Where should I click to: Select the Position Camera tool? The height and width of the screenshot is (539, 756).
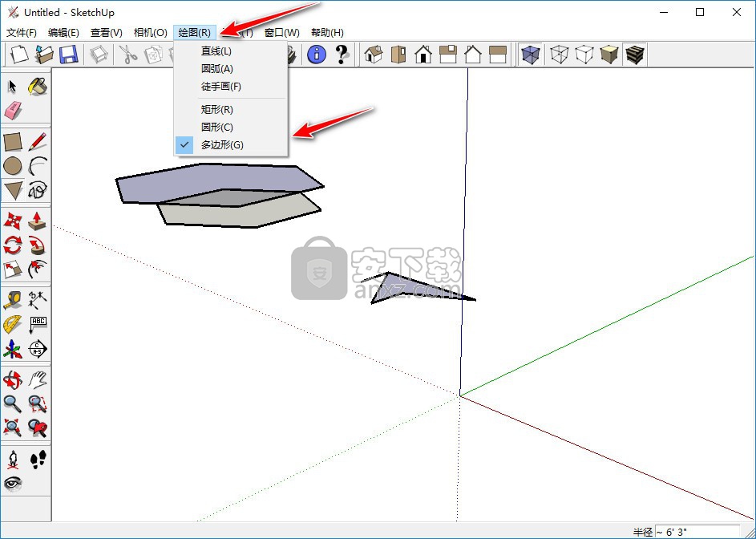click(x=13, y=460)
